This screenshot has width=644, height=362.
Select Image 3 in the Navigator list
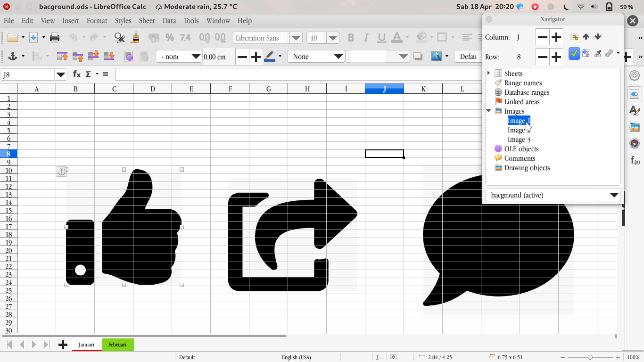(x=519, y=139)
